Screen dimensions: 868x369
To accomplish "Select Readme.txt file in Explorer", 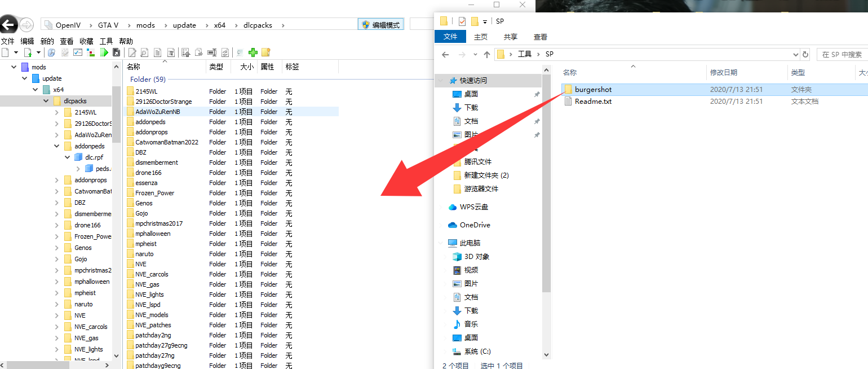I will tap(593, 102).
